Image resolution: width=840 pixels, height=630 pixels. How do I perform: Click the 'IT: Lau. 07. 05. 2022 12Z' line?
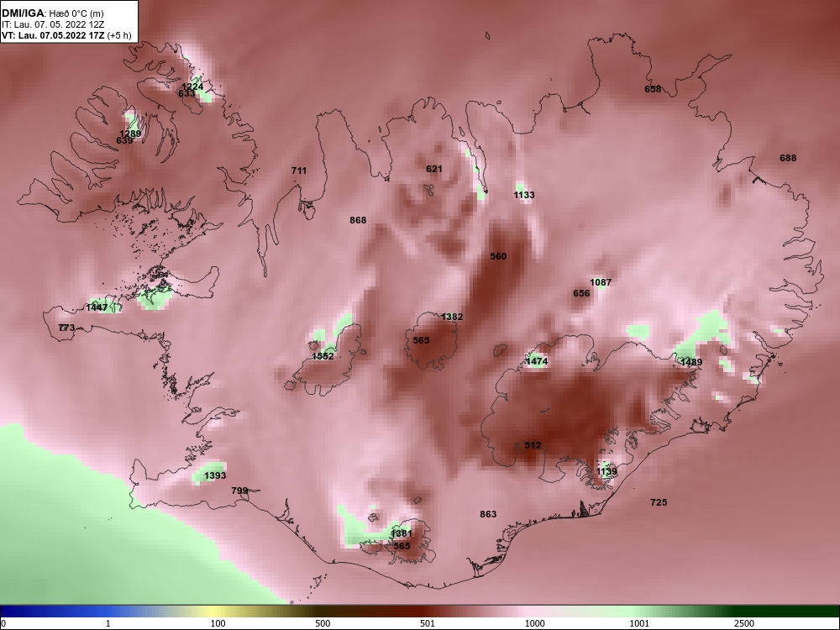tap(53, 24)
